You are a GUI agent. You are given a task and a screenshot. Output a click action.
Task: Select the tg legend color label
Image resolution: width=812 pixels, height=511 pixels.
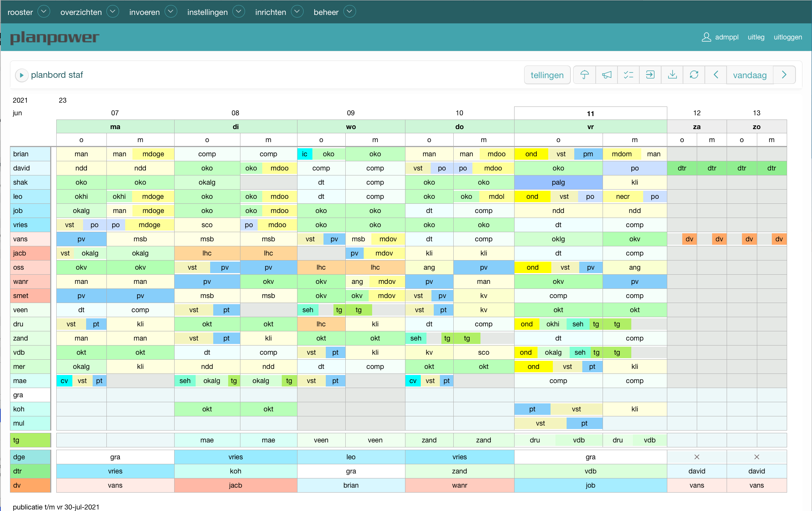click(x=30, y=440)
